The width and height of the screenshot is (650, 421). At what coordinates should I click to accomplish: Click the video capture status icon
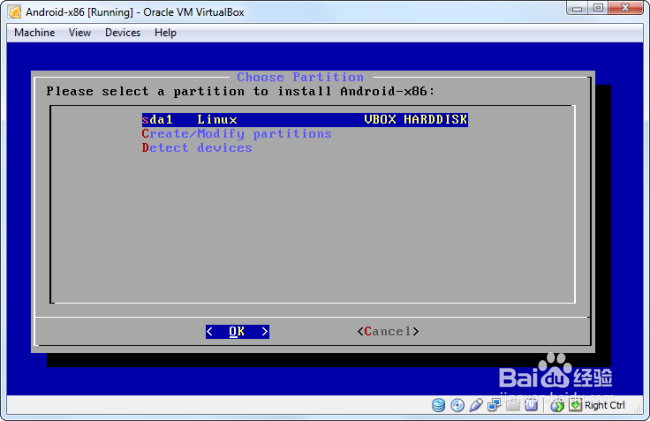click(x=531, y=405)
